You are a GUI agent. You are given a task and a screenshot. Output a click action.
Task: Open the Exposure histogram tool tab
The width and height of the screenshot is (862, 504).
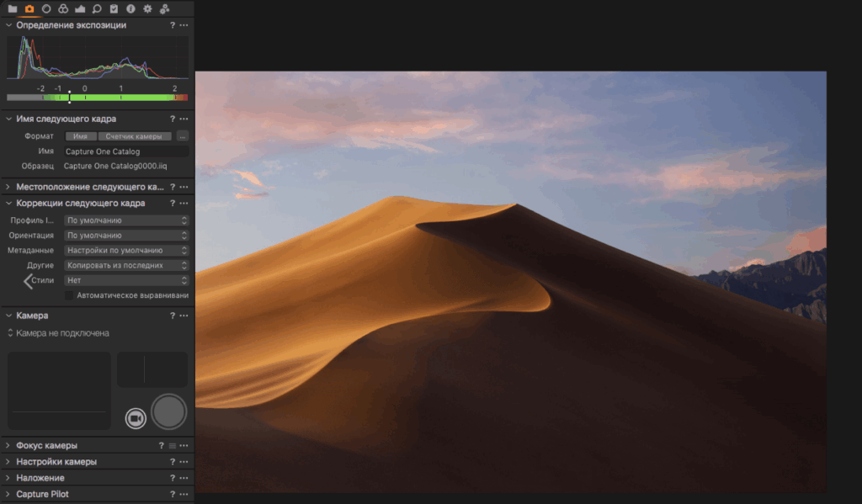pyautogui.click(x=80, y=8)
